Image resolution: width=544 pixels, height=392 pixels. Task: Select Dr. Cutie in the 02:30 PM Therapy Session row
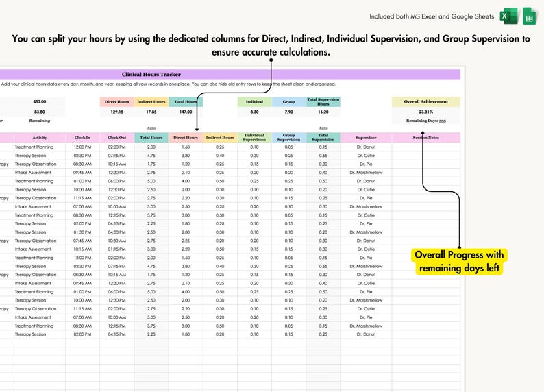pos(366,156)
